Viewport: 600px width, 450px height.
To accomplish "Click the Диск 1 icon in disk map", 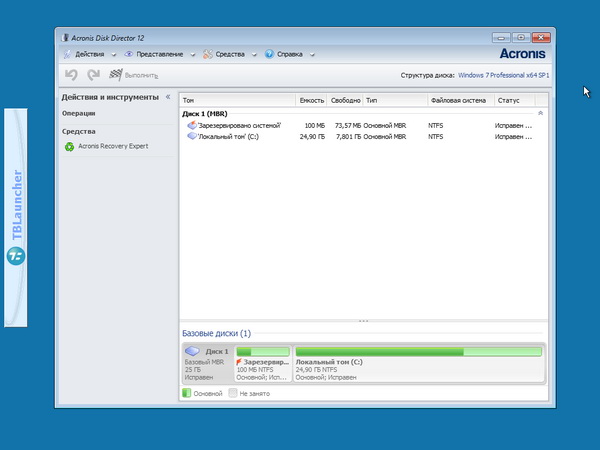I will [192, 352].
